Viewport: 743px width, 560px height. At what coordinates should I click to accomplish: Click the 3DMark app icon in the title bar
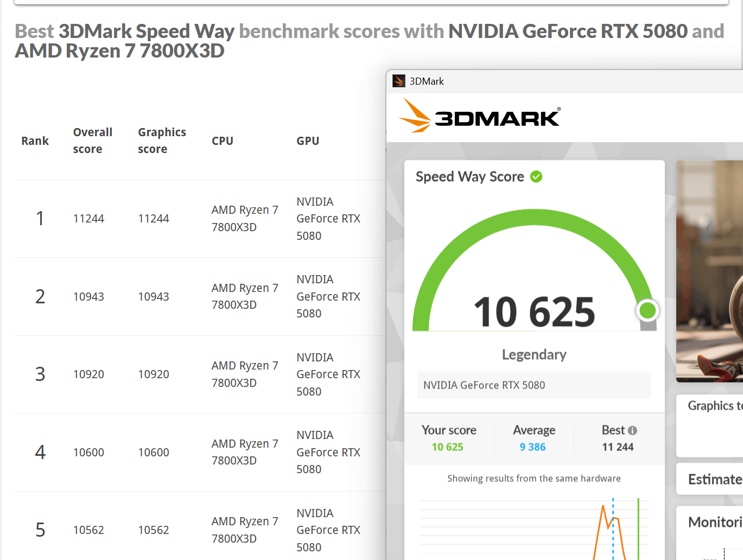[x=399, y=81]
